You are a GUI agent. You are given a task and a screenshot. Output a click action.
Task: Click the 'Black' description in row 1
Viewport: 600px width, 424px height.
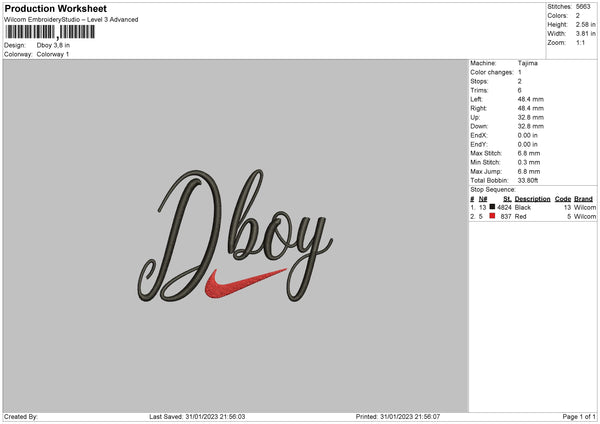click(x=523, y=207)
